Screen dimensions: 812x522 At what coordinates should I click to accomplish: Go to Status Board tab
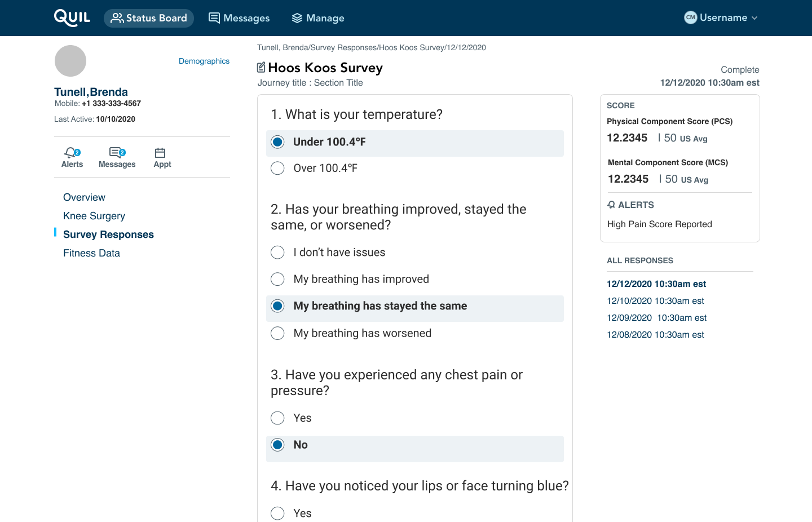tap(149, 18)
